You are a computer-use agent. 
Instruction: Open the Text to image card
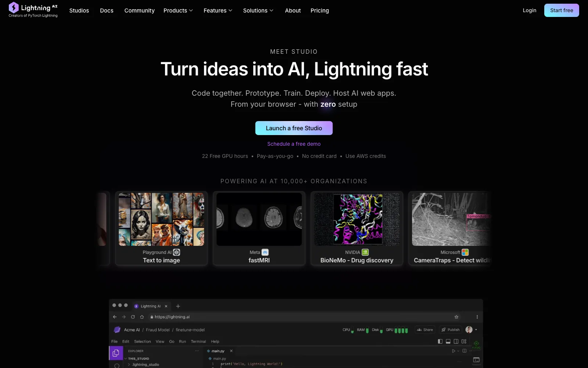pyautogui.click(x=161, y=228)
